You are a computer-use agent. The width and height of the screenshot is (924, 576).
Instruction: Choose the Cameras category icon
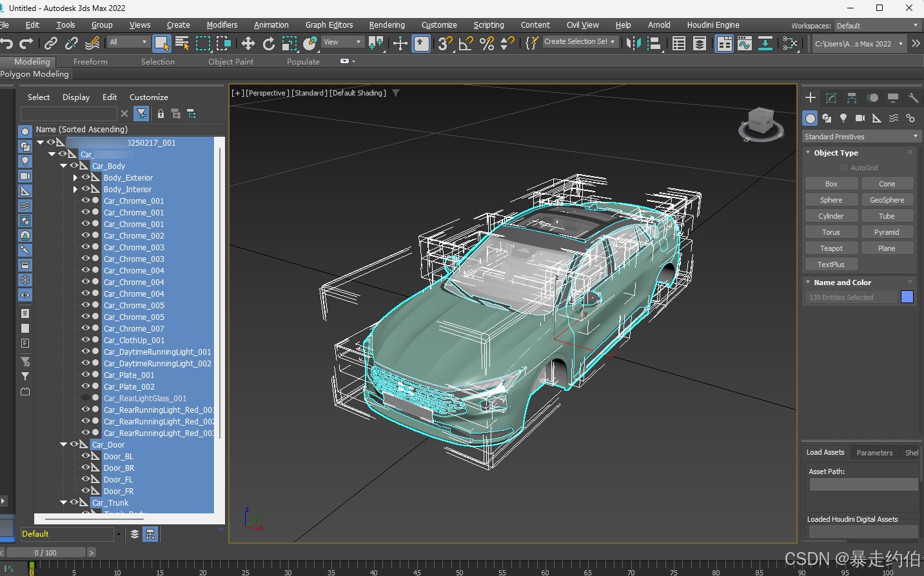[860, 118]
